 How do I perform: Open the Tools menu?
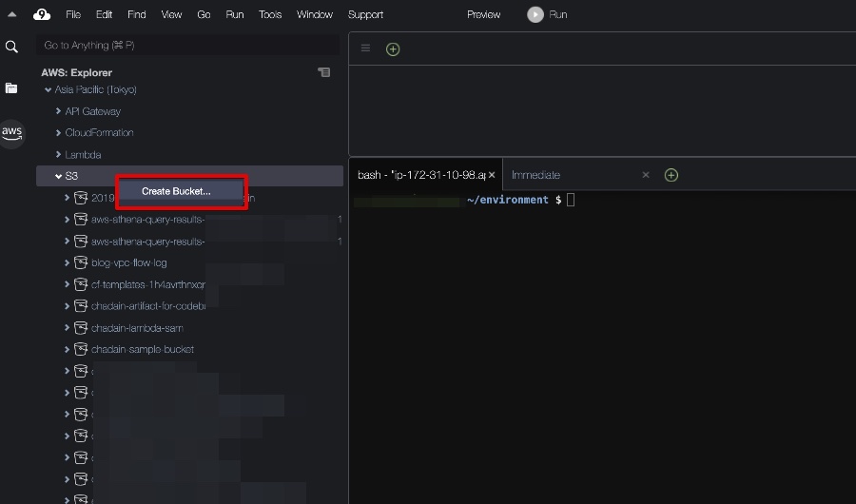pyautogui.click(x=270, y=15)
